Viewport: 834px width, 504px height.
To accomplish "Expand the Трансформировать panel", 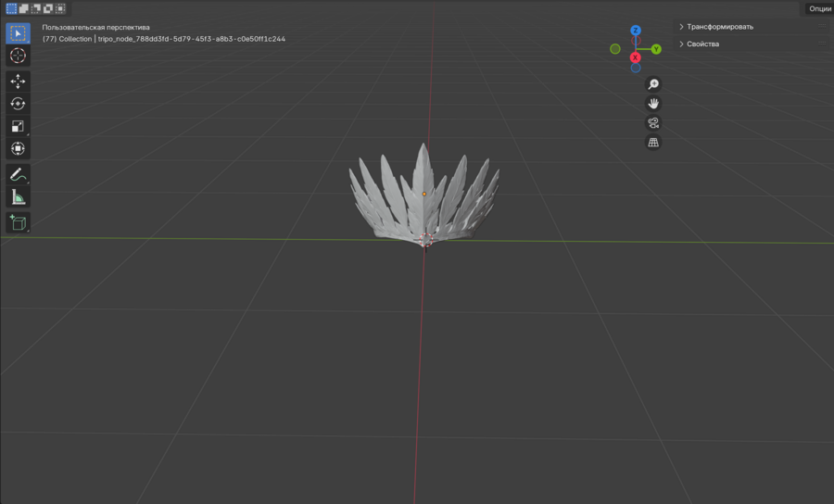I will tap(719, 27).
